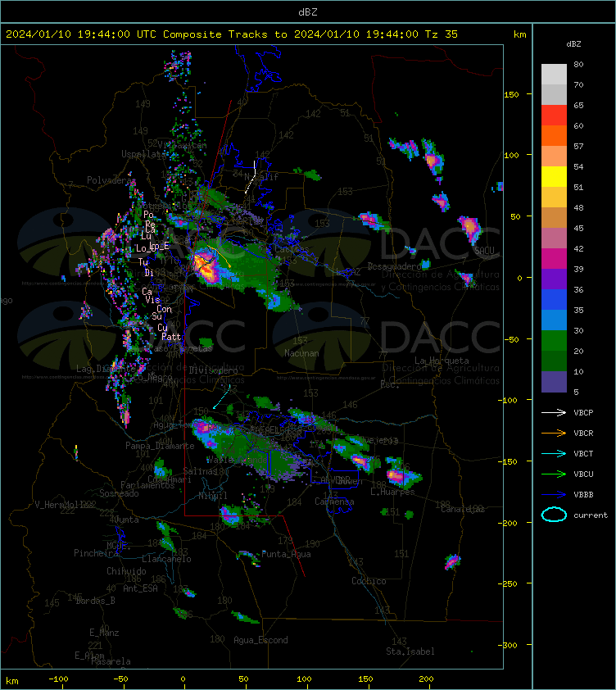Select the magenta swatch in dBZ scale
This screenshot has height=690, width=616.
554,258
